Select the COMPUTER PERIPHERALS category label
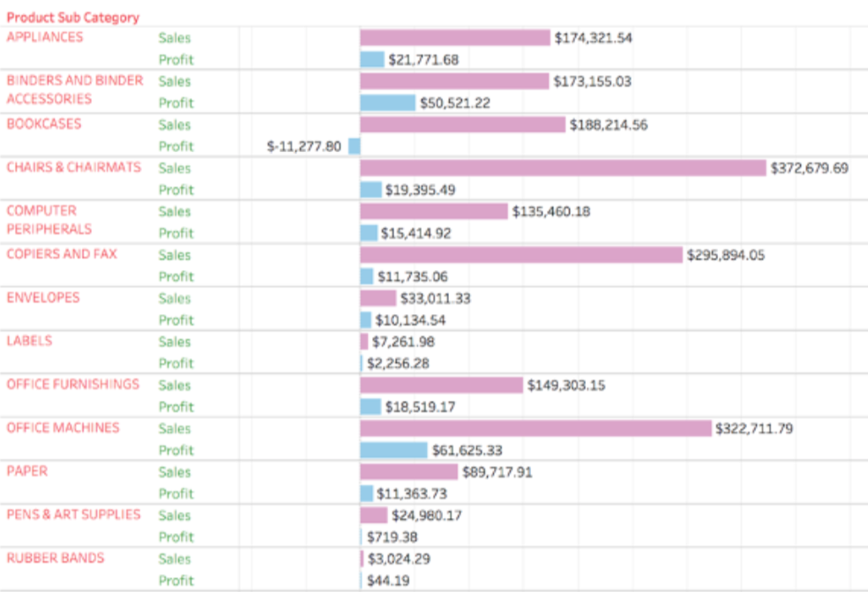 [49, 220]
